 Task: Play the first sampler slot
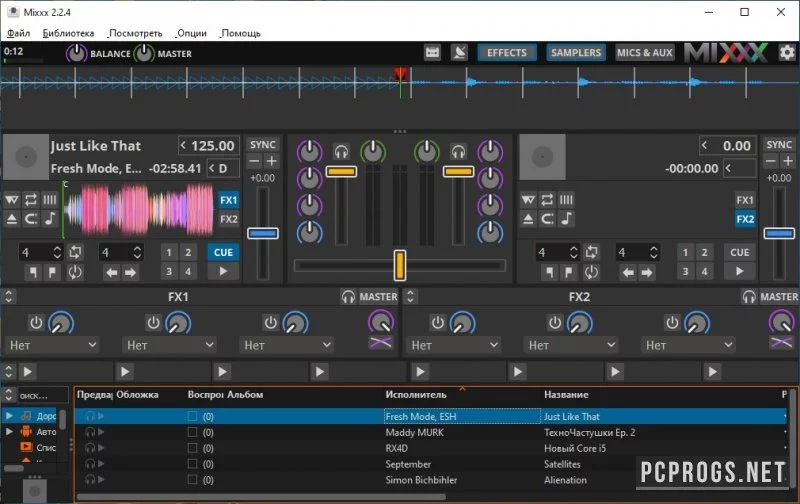28,371
